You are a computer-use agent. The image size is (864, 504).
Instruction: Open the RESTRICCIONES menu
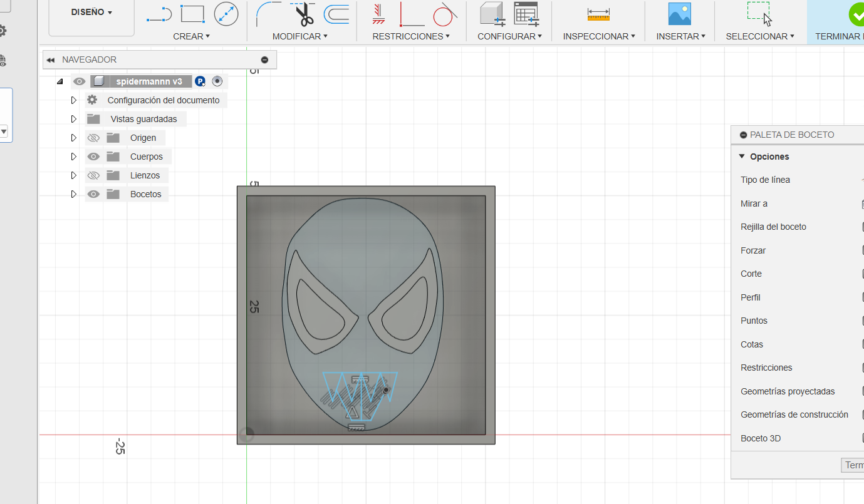[411, 36]
